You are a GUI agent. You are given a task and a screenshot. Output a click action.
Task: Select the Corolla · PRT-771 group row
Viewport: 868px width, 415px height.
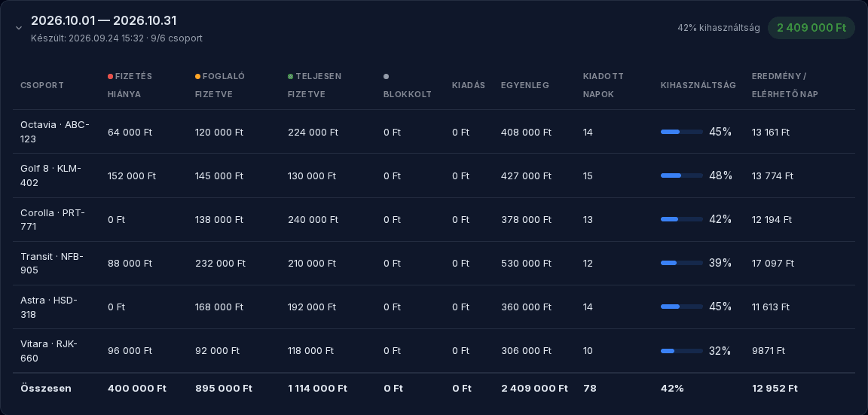click(x=434, y=220)
